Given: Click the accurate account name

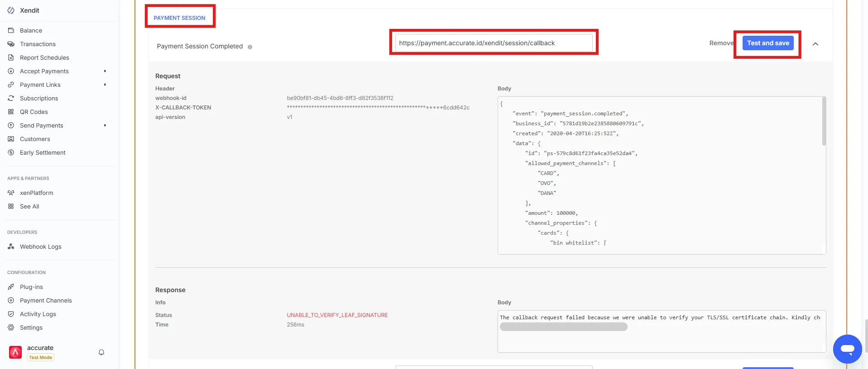Looking at the screenshot, I should click(40, 348).
